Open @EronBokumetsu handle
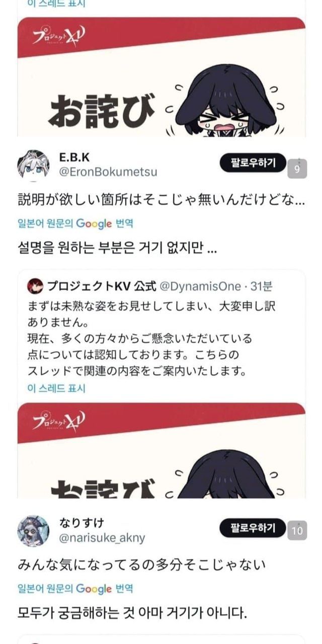 [108, 172]
